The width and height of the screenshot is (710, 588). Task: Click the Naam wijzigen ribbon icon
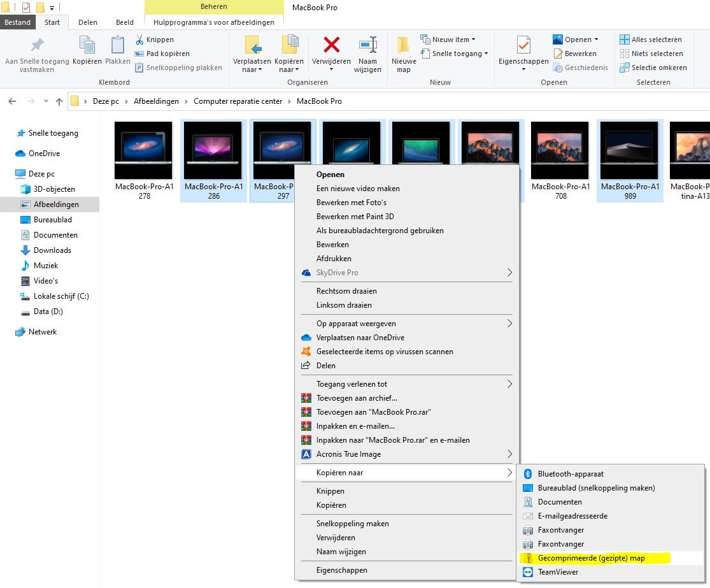point(367,45)
